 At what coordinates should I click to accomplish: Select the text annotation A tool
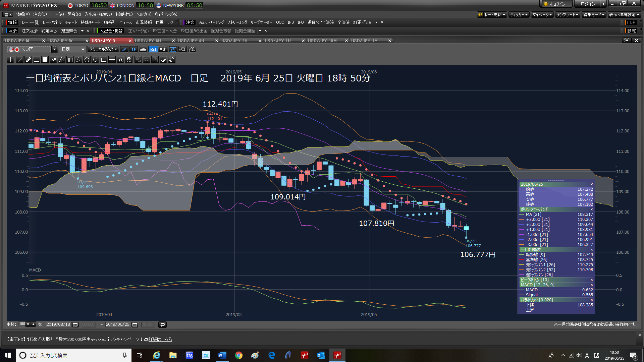click(120, 60)
